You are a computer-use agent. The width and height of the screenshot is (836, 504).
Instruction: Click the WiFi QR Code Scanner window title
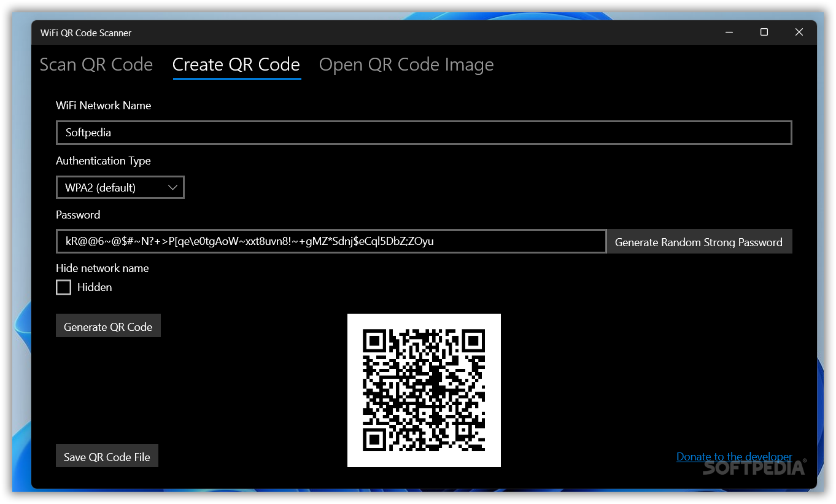pyautogui.click(x=86, y=33)
